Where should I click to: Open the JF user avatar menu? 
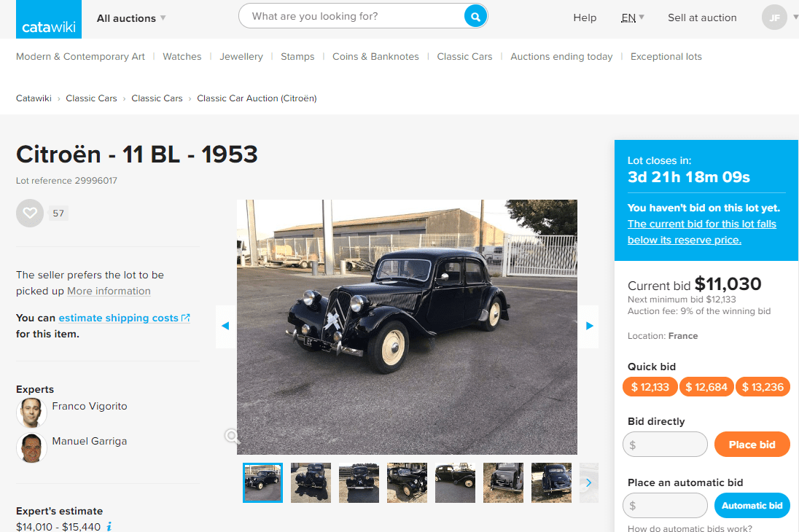click(774, 17)
